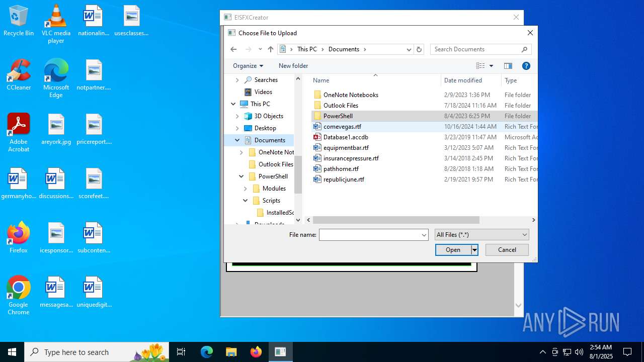Select pathhome.rtf in file list
Viewport: 644px width, 362px height.
click(341, 169)
